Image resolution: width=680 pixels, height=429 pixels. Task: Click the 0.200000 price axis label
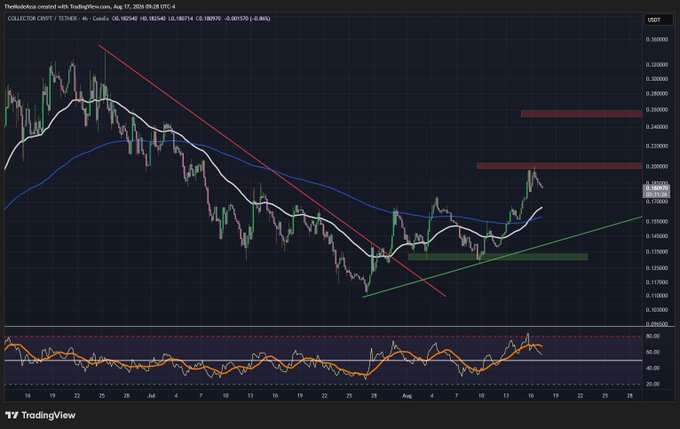pos(657,167)
